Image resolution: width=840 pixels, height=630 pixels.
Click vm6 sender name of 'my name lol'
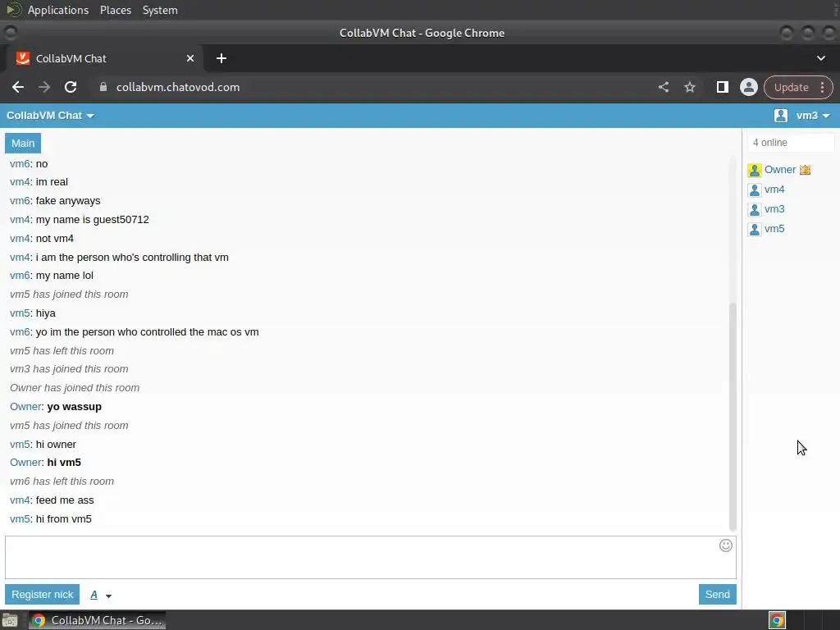coord(20,276)
